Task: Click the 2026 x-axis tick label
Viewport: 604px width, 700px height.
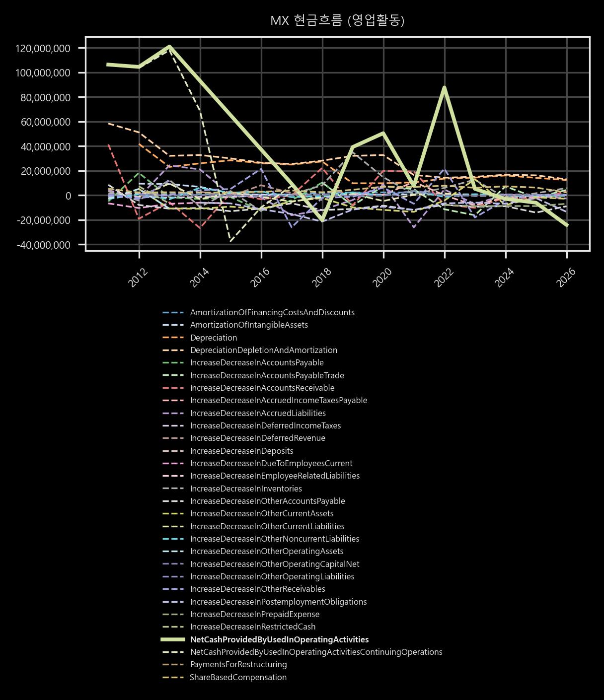Action: click(x=563, y=278)
